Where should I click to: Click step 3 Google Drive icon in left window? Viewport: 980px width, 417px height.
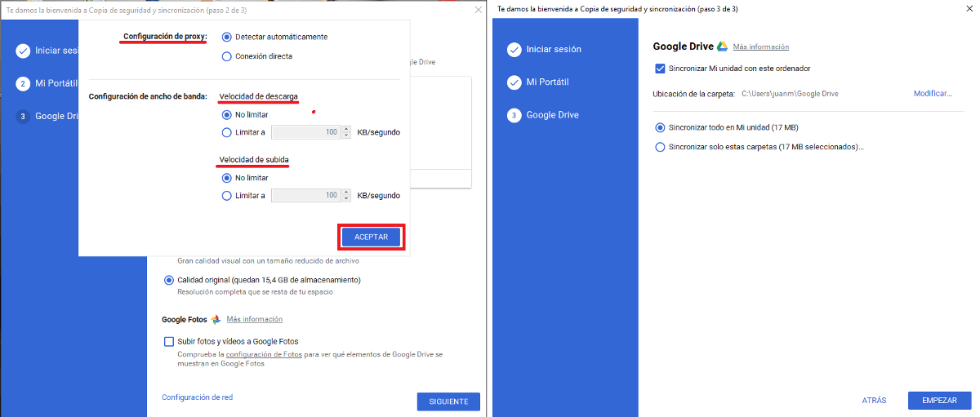[22, 116]
